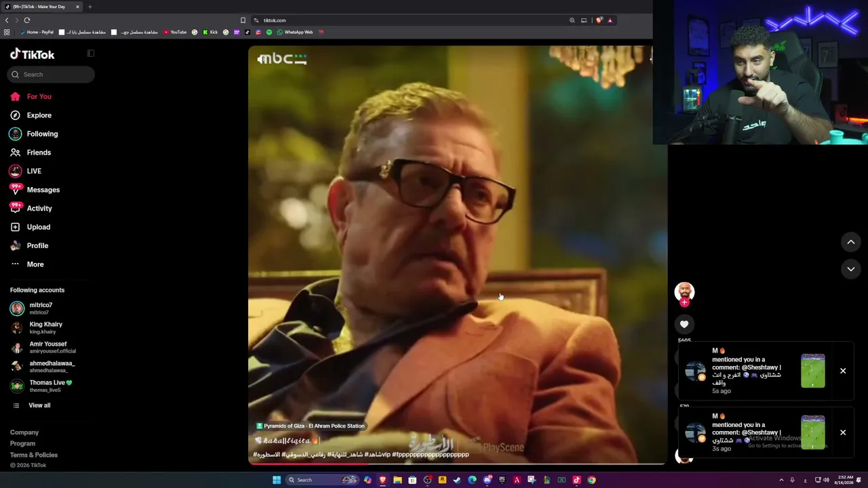Dismiss the 3s ago mention notification
This screenshot has height=488, width=868.
(x=843, y=432)
